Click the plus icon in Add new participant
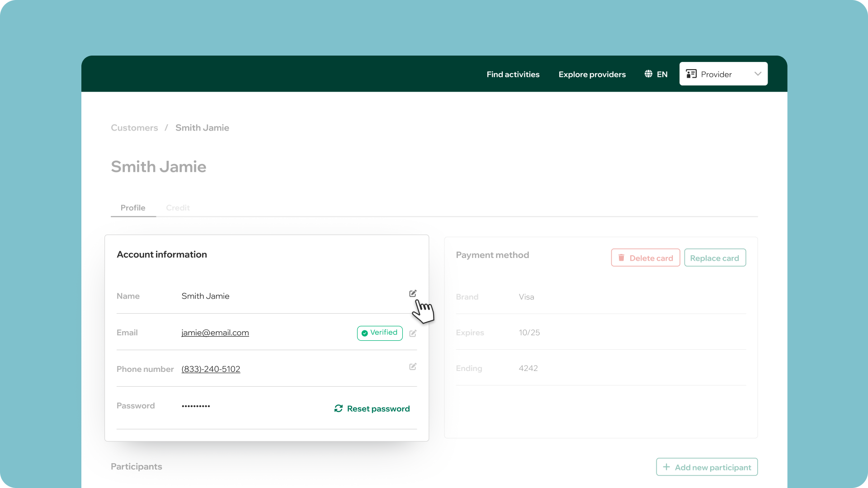 pos(666,467)
